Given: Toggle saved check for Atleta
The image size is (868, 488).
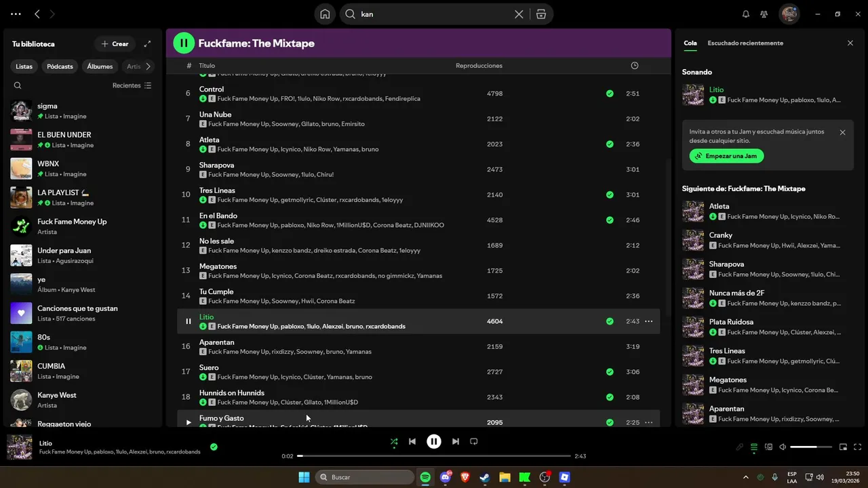Looking at the screenshot, I should [610, 144].
